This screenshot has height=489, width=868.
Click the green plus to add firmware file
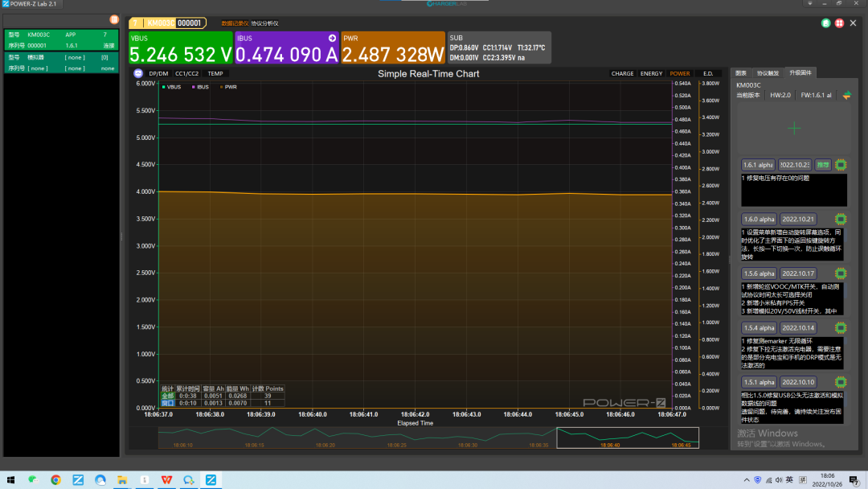pyautogui.click(x=794, y=129)
